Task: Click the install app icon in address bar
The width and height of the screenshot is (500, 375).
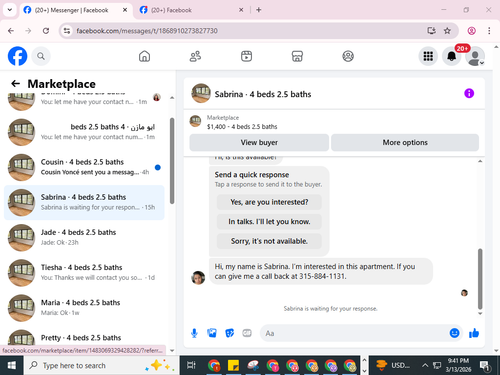Action: point(431,31)
